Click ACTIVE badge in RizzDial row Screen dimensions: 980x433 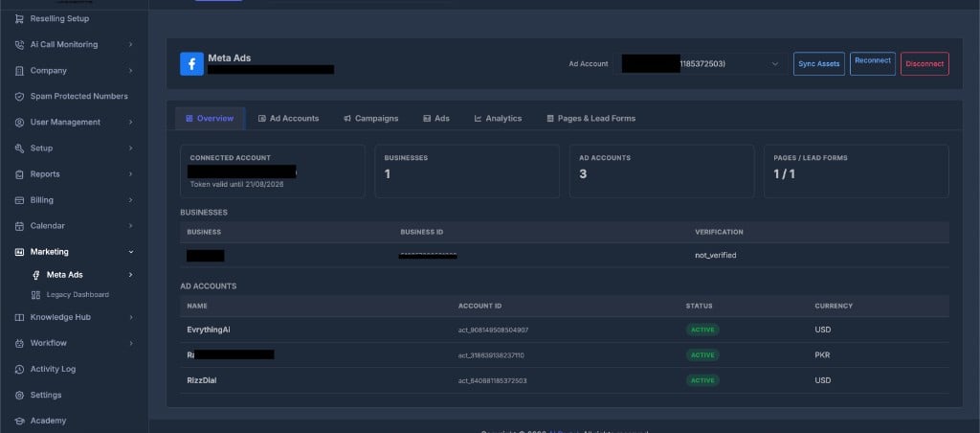[702, 380]
